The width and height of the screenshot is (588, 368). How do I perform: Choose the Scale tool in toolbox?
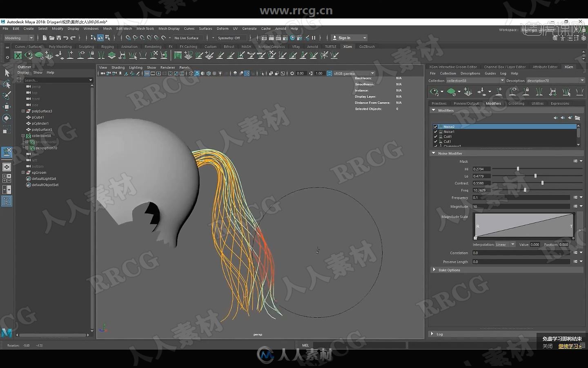(7, 130)
